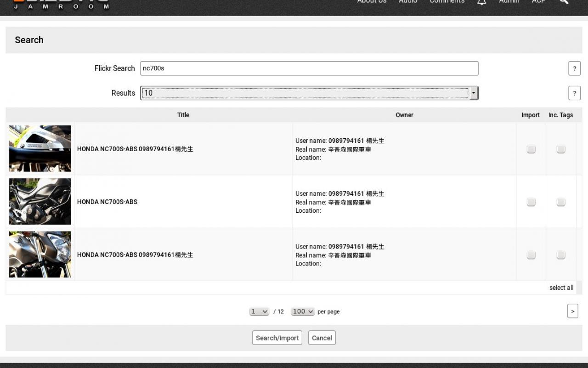Open help for the Flickr Search field

(x=574, y=68)
